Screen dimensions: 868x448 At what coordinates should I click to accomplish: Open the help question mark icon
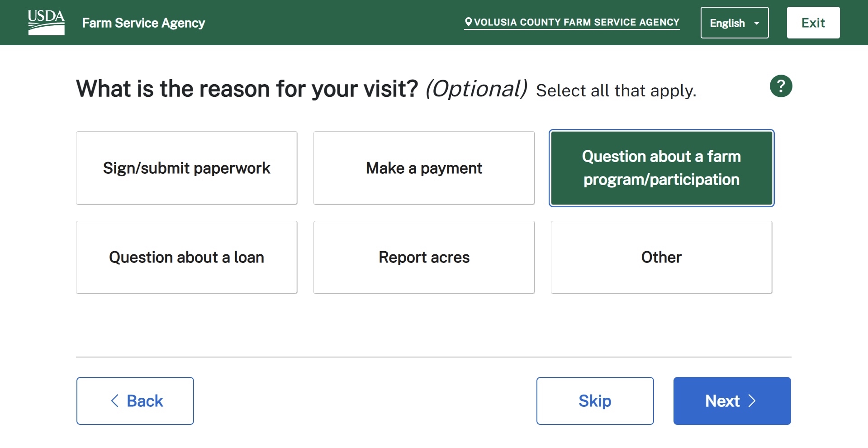781,86
